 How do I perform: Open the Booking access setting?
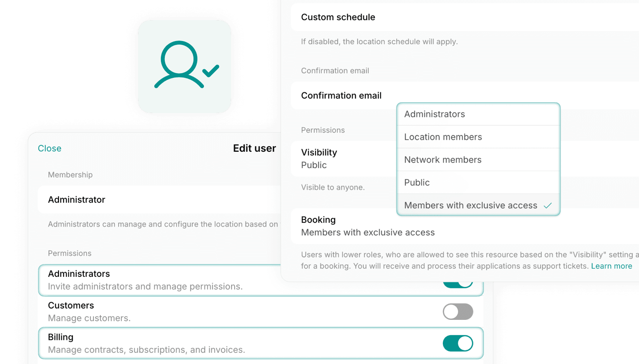318,226
